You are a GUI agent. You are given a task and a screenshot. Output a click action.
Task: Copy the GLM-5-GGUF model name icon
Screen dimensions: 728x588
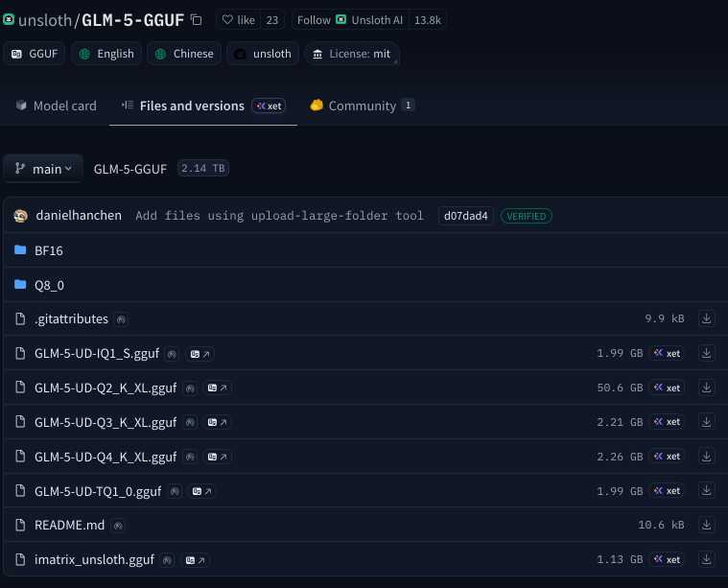coord(197,20)
